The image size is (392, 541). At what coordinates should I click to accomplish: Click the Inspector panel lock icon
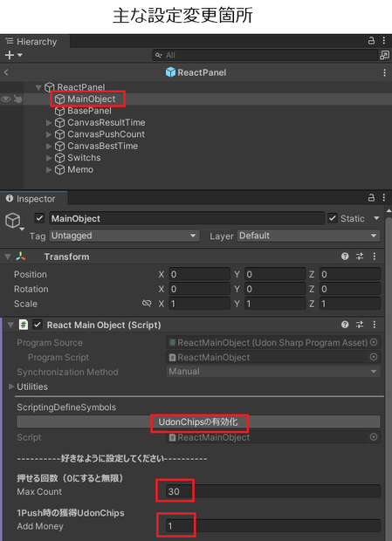[x=371, y=198]
